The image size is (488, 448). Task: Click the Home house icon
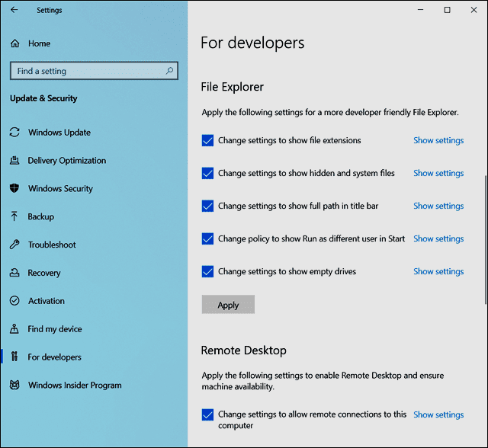15,43
